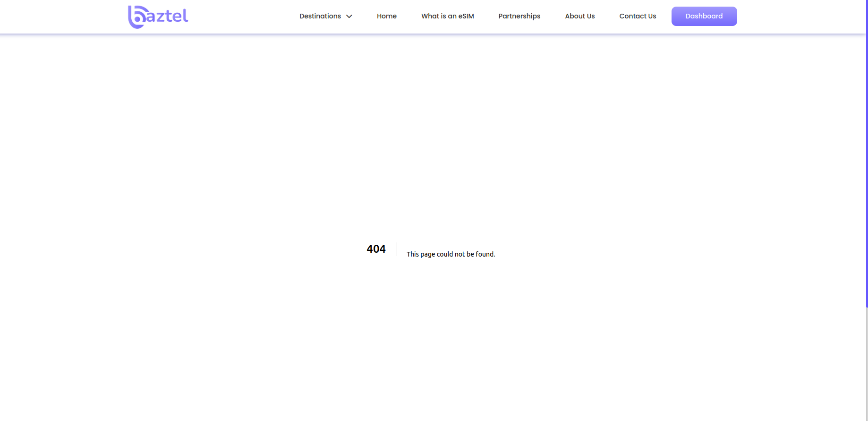Image resolution: width=868 pixels, height=421 pixels.
Task: Visit the About Us page
Action: tap(579, 16)
